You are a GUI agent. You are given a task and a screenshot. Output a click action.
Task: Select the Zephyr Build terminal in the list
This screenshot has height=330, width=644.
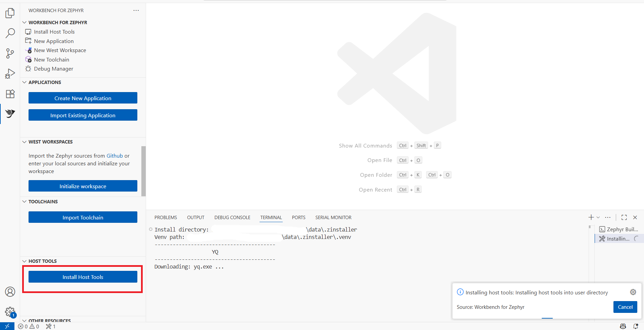(x=619, y=229)
